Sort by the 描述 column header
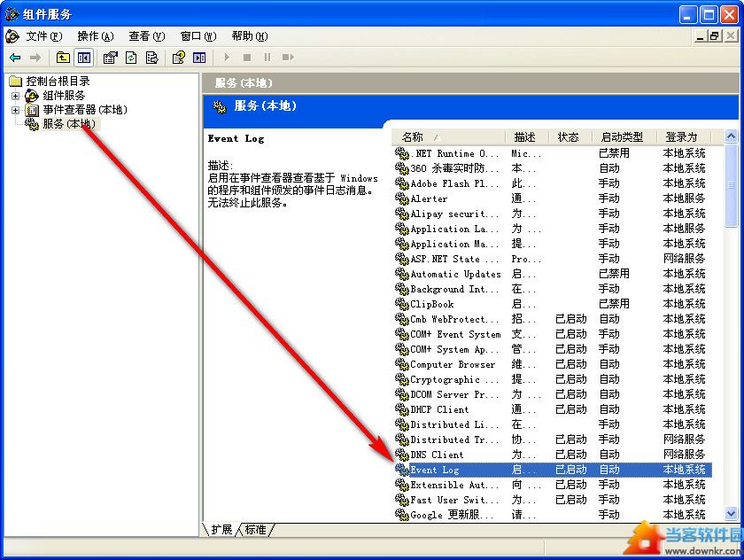Viewport: 744px width, 560px height. [527, 137]
